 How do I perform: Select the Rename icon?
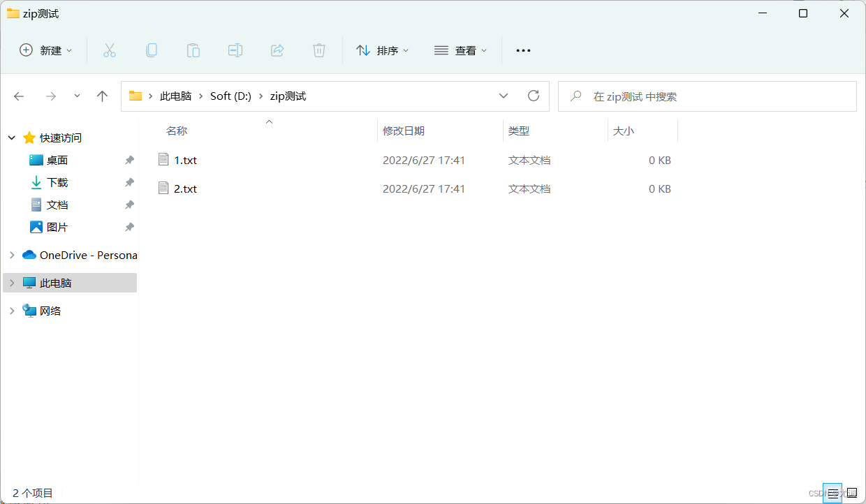tap(235, 50)
